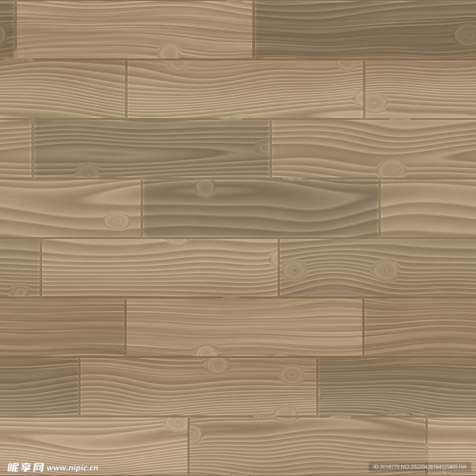476x476 pixels.
Task: Open the www.nipic.cn watermark link
Action: tap(72, 468)
